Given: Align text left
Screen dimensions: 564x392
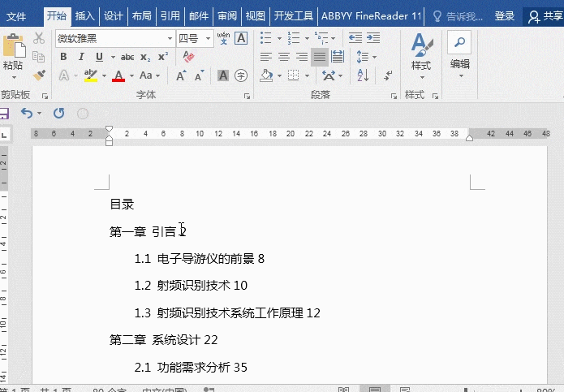Looking at the screenshot, I should (266, 57).
